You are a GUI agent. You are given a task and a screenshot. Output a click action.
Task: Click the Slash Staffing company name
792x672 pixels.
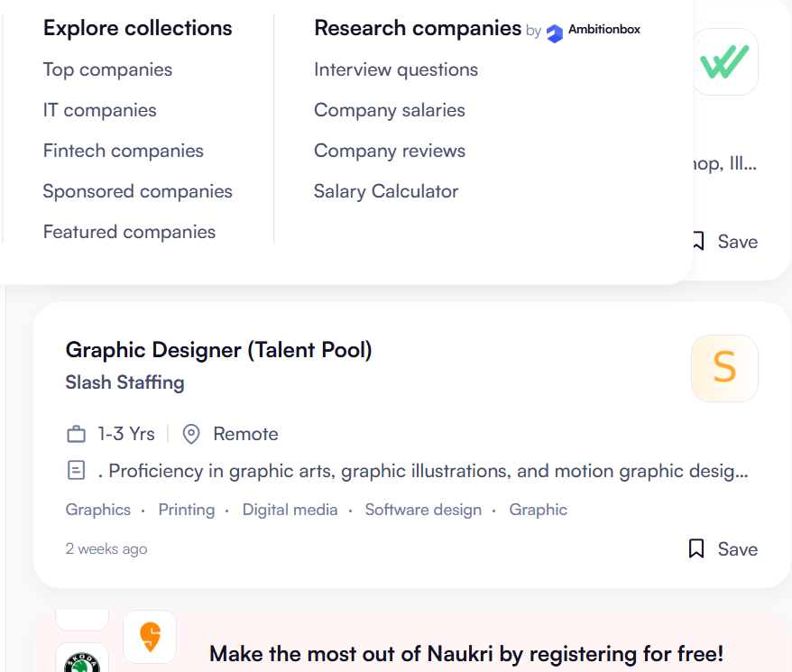tap(124, 382)
